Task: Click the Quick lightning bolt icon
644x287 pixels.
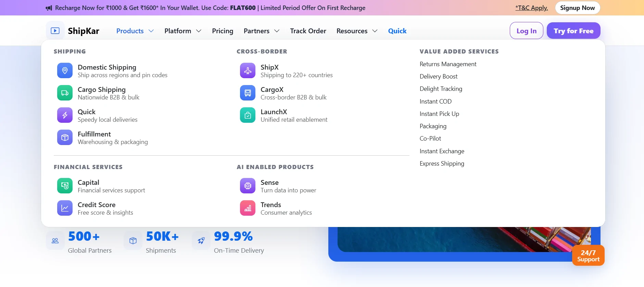Action: (x=65, y=115)
